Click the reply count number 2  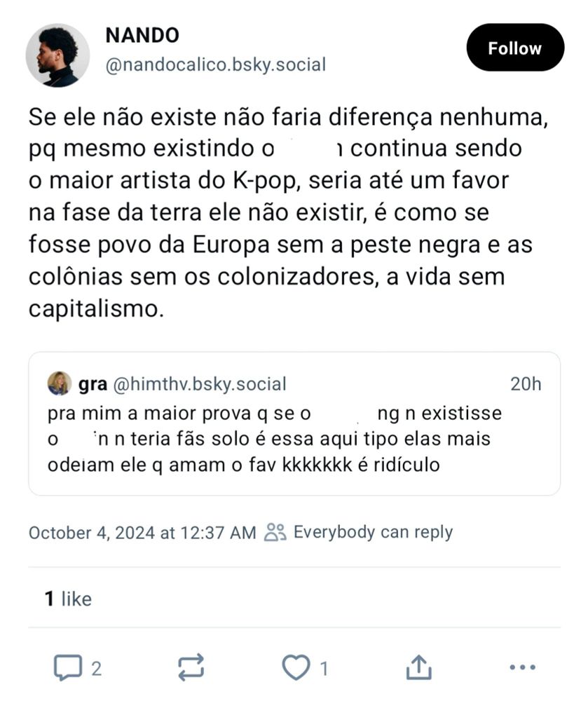pyautogui.click(x=97, y=668)
